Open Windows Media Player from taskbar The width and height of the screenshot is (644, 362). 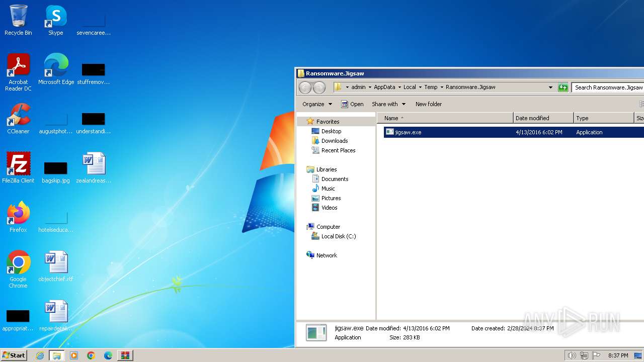point(74,355)
